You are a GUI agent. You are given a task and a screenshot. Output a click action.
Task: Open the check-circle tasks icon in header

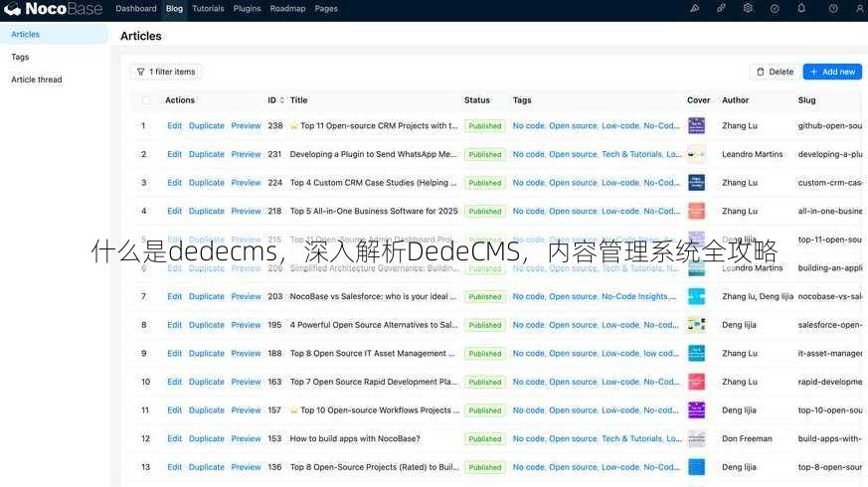[x=775, y=8]
